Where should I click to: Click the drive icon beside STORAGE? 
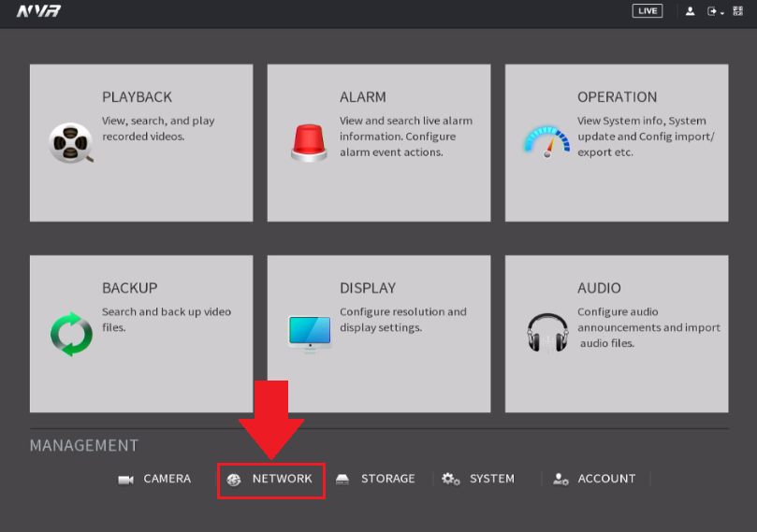342,479
